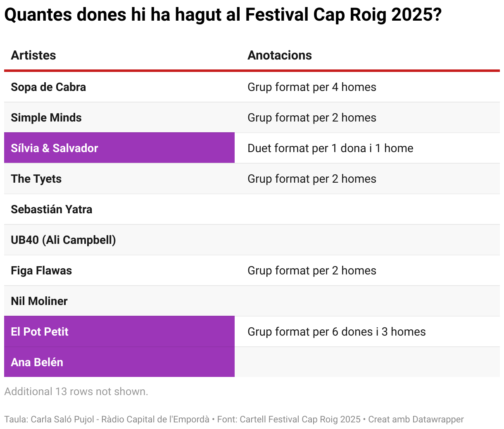Screen dimensions: 504x429
Task: Select the Simple Minds artist cell
Action: tap(119, 117)
